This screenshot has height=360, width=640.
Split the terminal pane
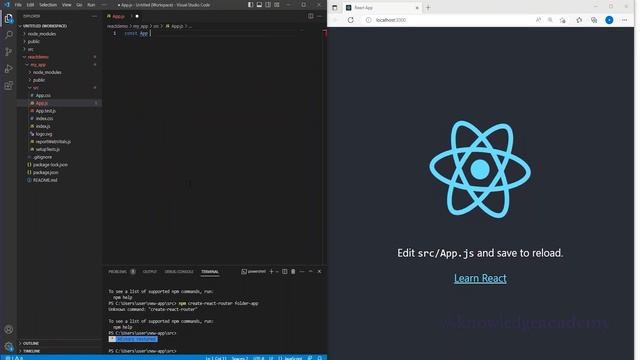[285, 271]
